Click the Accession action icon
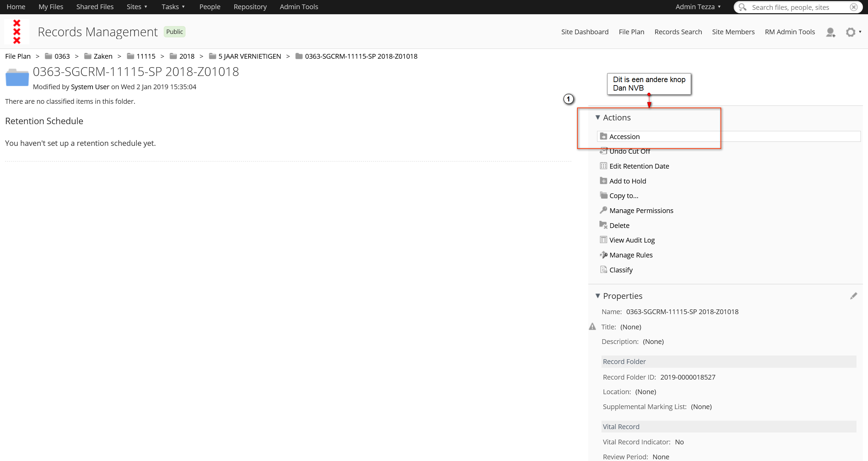This screenshot has height=461, width=868. pyautogui.click(x=604, y=136)
